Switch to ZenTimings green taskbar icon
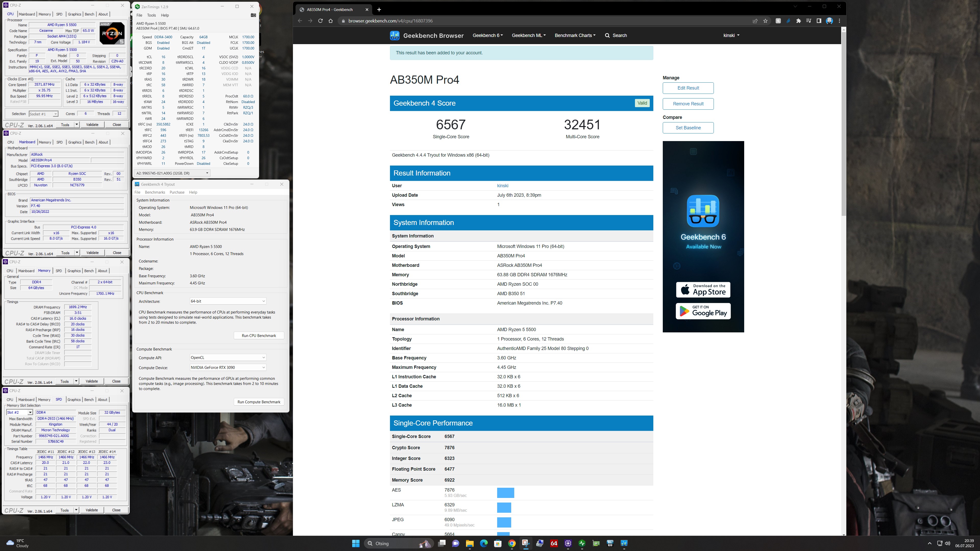The height and width of the screenshot is (551, 980). point(582,543)
